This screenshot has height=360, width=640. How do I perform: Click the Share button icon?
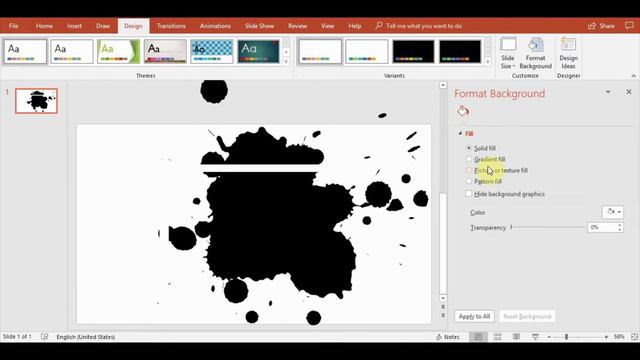pyautogui.click(x=592, y=26)
